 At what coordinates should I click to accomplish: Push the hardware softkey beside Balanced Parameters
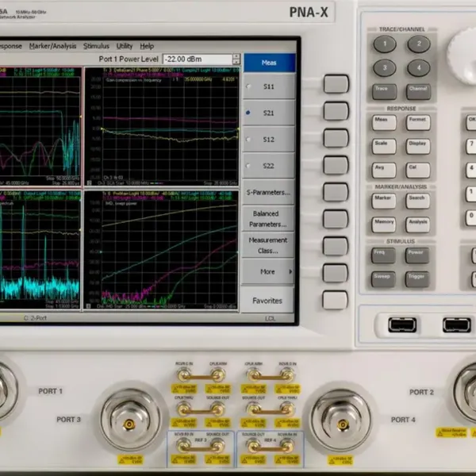pyautogui.click(x=336, y=219)
